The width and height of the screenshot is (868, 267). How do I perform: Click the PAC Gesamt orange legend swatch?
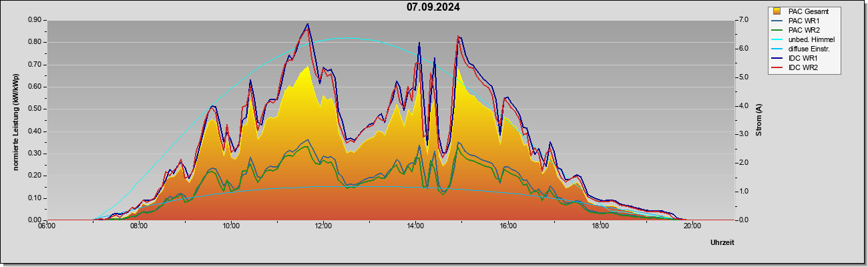pos(777,11)
